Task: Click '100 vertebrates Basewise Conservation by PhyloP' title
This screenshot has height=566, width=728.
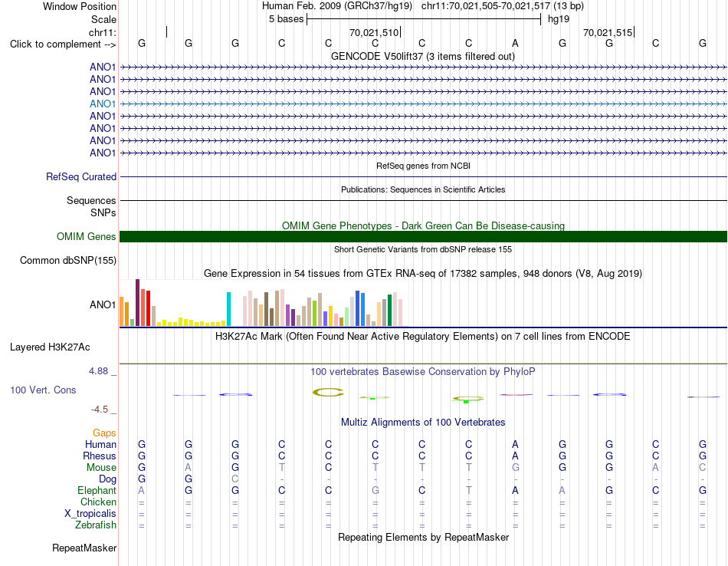Action: pos(423,372)
